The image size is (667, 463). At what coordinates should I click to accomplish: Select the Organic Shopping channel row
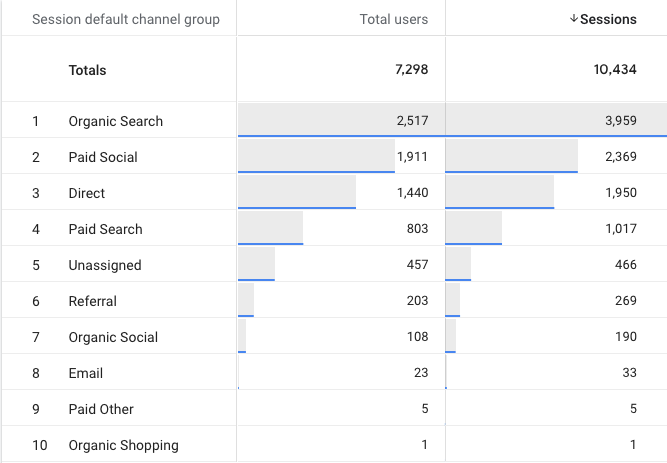point(123,445)
